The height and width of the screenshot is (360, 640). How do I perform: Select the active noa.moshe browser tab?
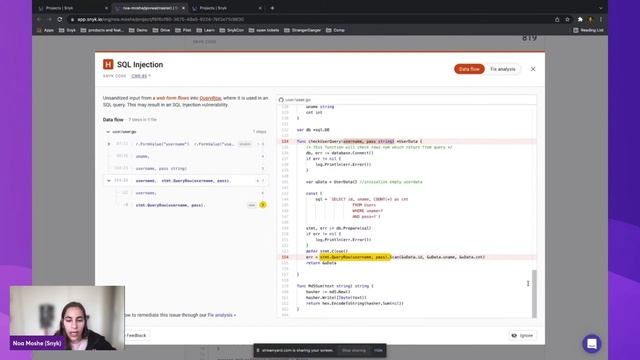coord(149,8)
